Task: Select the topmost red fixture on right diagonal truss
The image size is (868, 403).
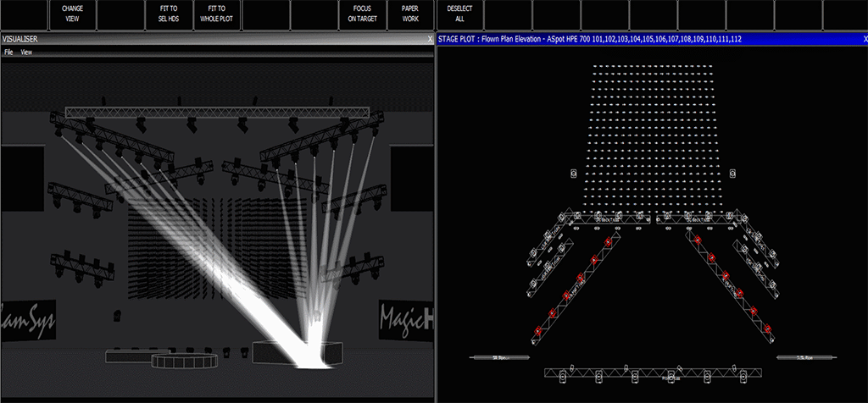Action: 698,240
